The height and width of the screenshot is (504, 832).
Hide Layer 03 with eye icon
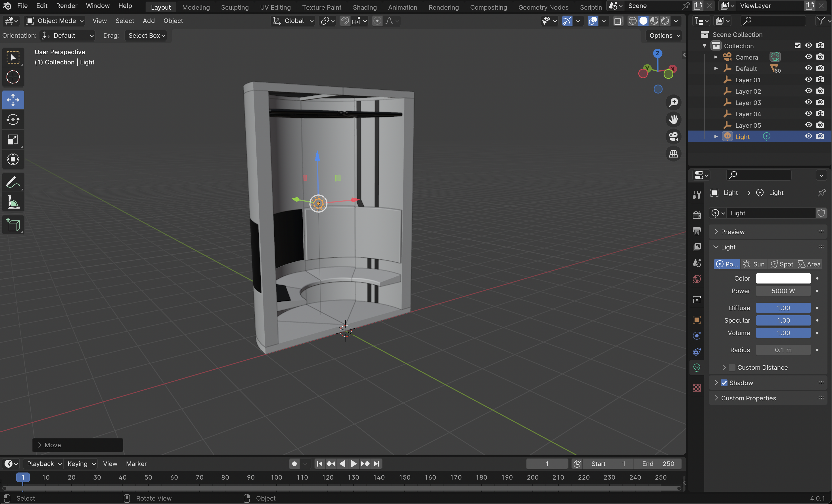point(808,102)
